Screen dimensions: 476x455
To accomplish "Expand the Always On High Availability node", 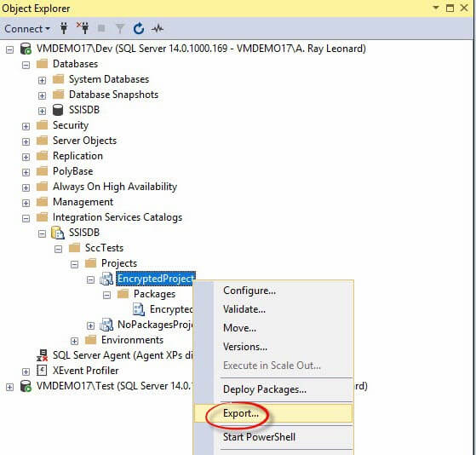I will click(26, 187).
